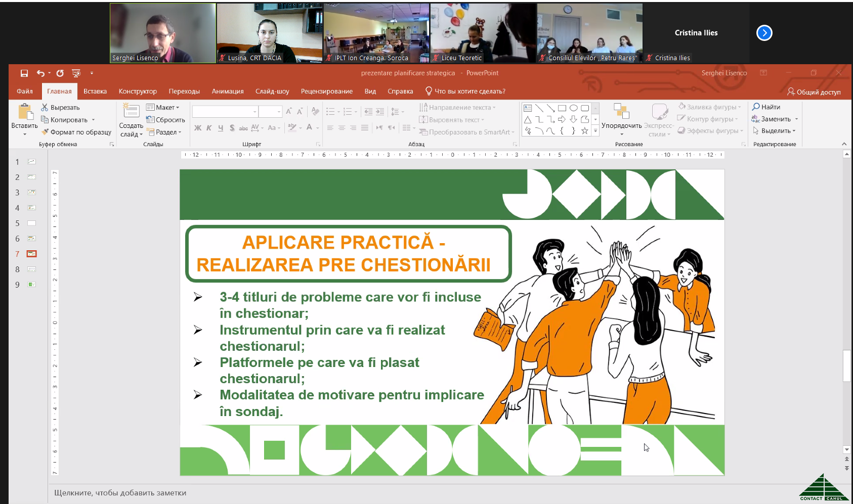Click the Общий доступ share button
Image resolution: width=853 pixels, height=504 pixels.
814,92
